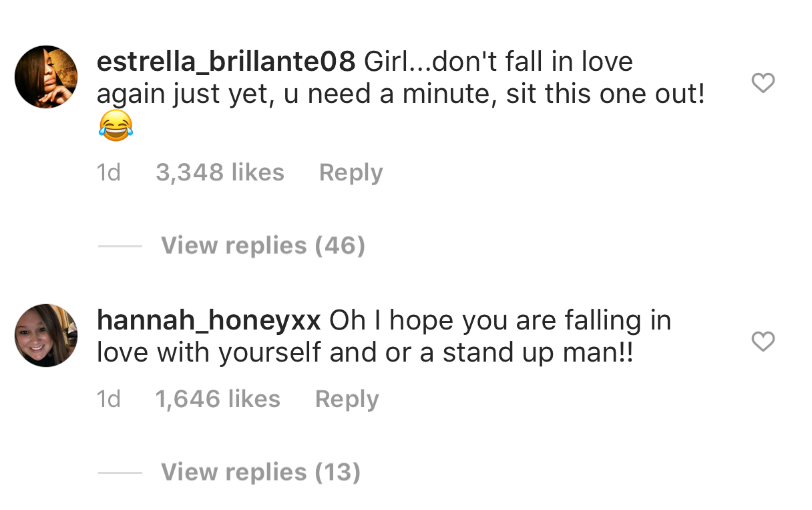This screenshot has height=510, width=812.
Task: Tap the 1d timestamp under estrella_brillante08's comment
Action: (x=109, y=172)
